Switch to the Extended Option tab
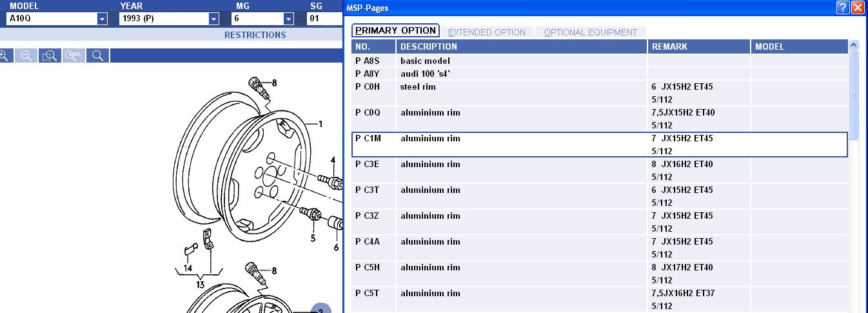Viewport: 868px width, 313px height. (x=487, y=32)
